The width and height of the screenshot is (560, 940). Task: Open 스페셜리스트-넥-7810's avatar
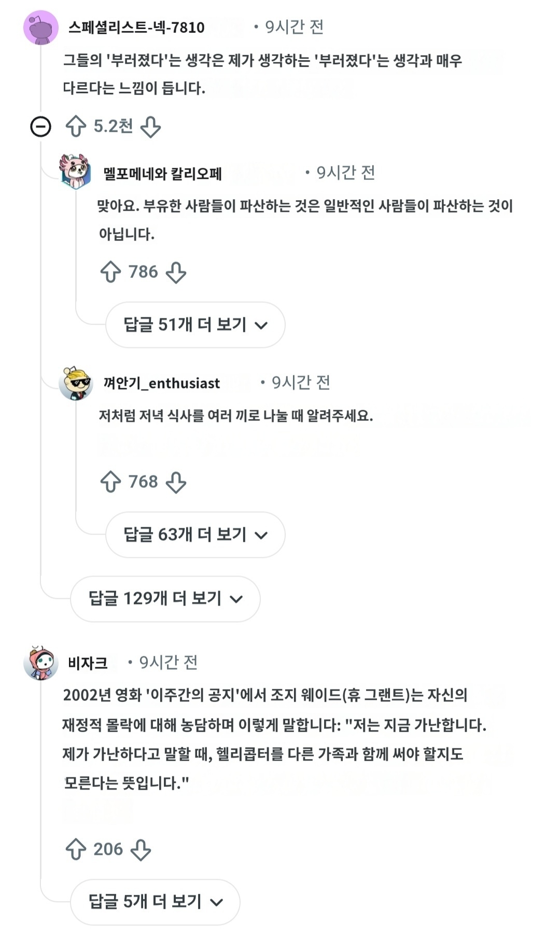pos(40,27)
